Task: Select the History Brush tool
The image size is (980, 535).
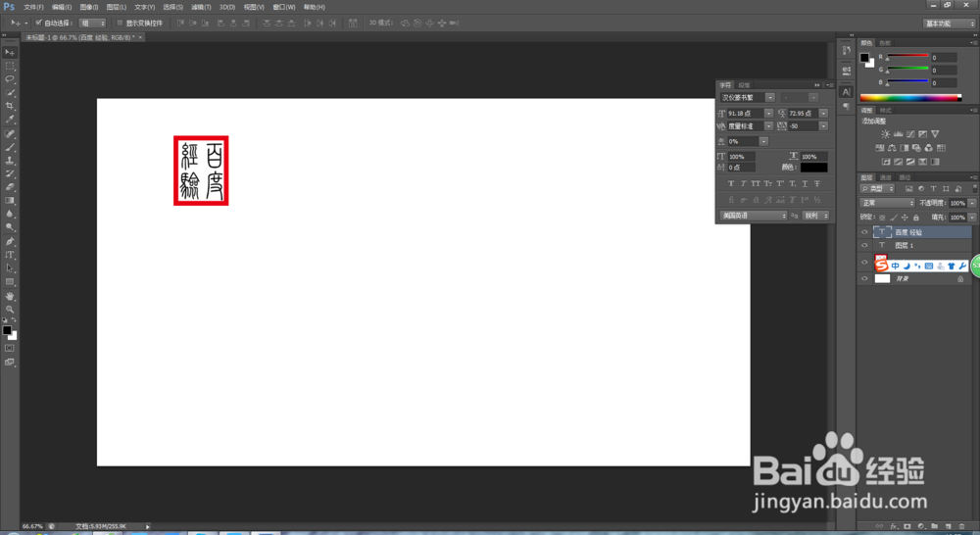Action: coord(10,173)
